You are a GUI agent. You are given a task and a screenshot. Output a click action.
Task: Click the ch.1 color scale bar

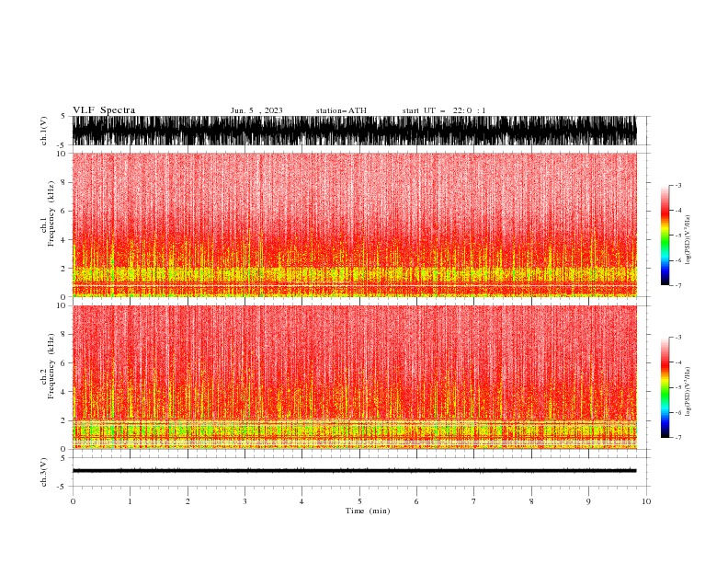click(x=665, y=236)
